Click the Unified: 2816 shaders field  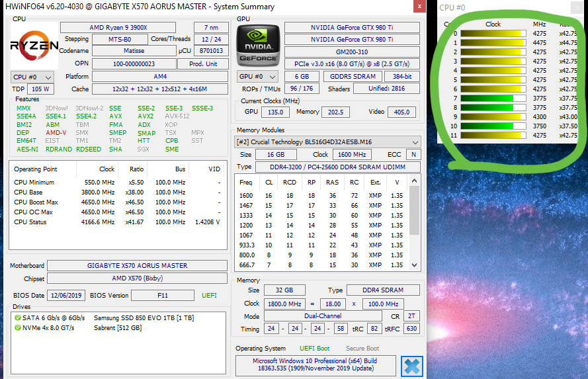click(x=386, y=89)
